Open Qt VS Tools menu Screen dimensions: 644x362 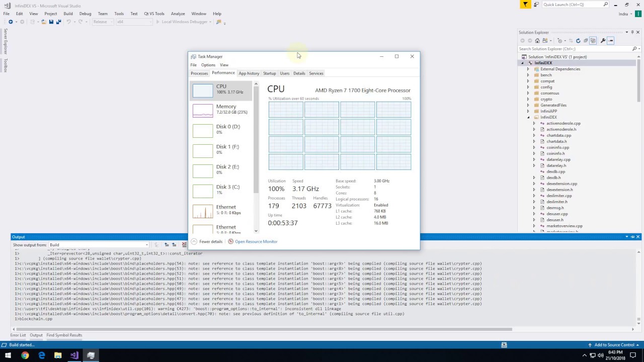coord(154,14)
